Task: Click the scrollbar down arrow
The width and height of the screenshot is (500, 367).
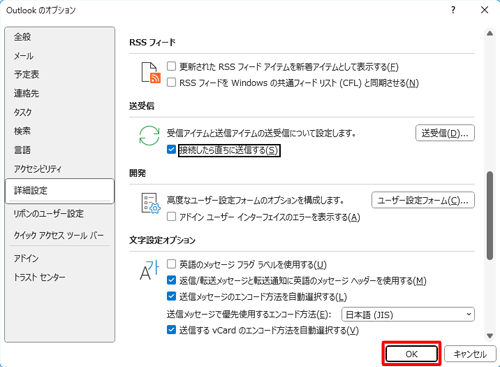Action: tap(490, 335)
